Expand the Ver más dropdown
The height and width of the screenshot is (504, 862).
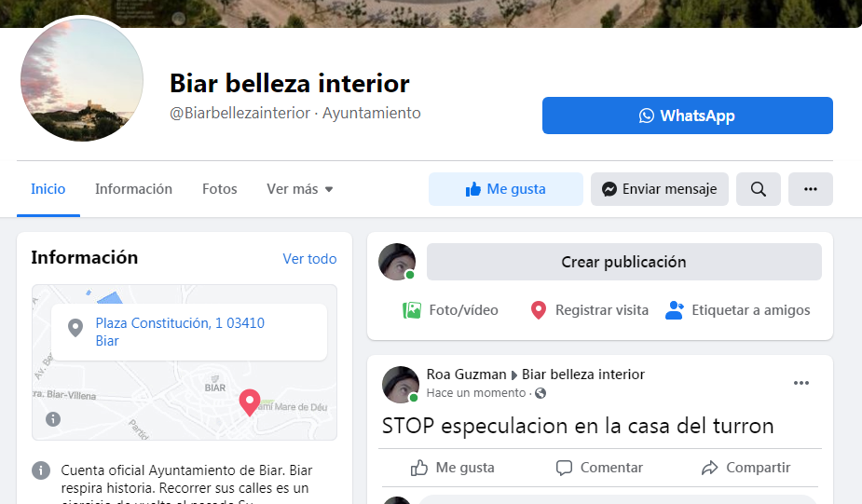tap(300, 189)
